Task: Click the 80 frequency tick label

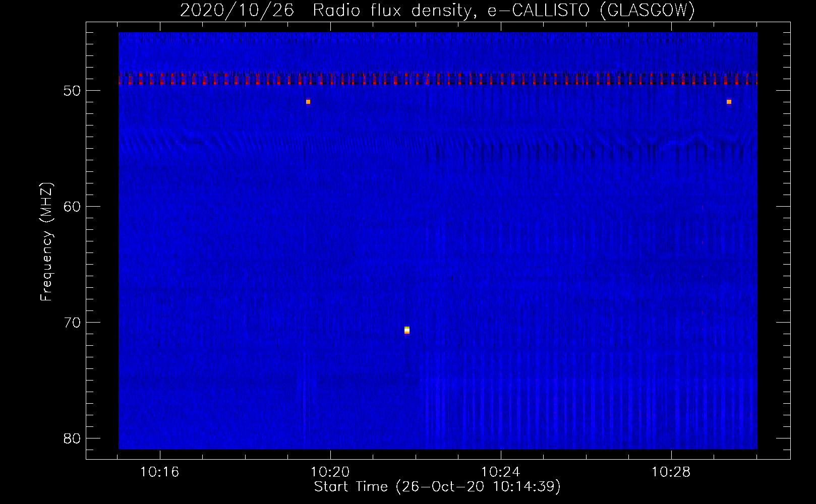Action: [73, 438]
